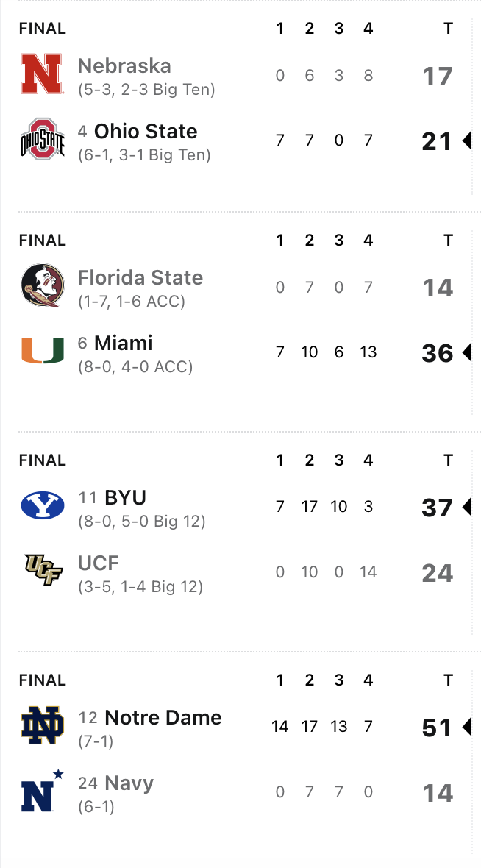The image size is (481, 868).
Task: Click the Florida State Seminoles logo
Action: [x=42, y=286]
